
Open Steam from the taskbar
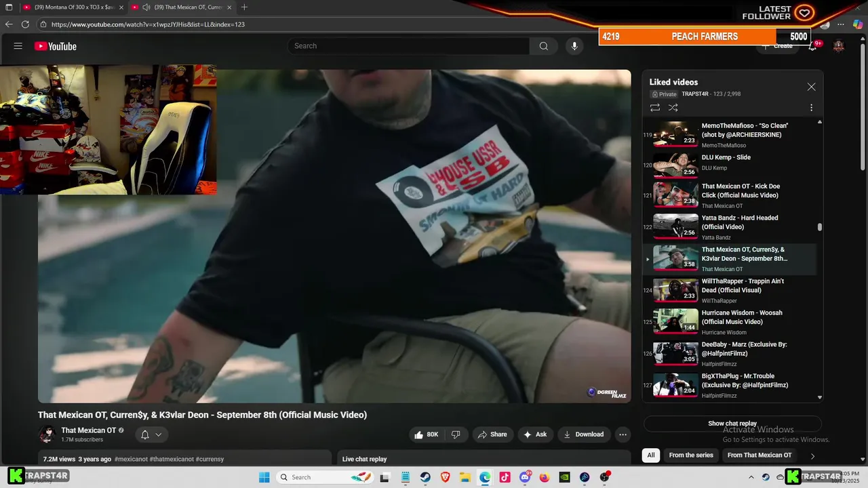425,477
